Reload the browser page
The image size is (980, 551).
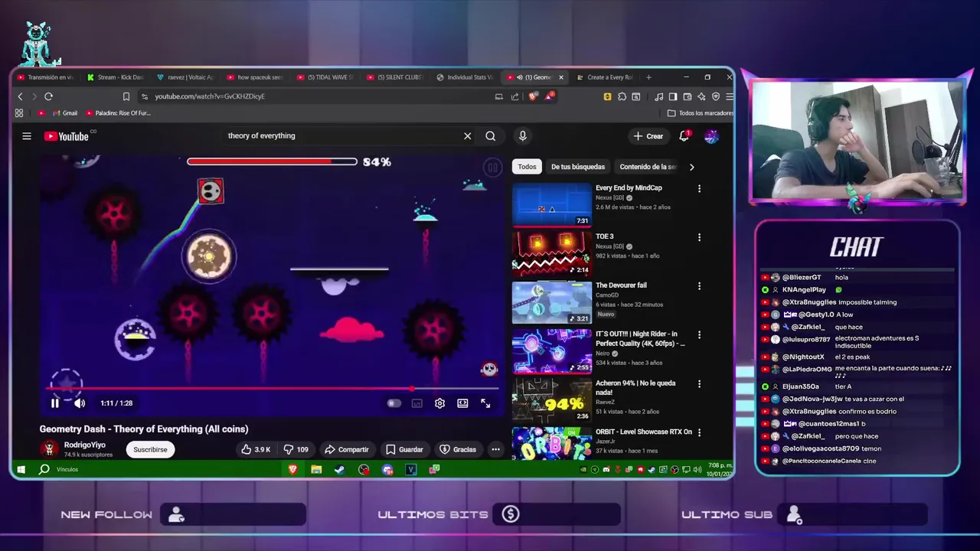click(48, 96)
